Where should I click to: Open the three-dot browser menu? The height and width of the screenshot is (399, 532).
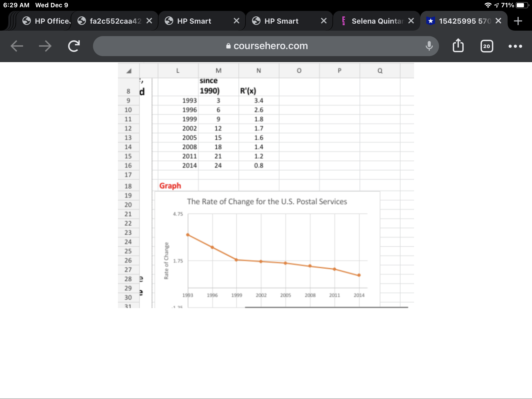(515, 46)
